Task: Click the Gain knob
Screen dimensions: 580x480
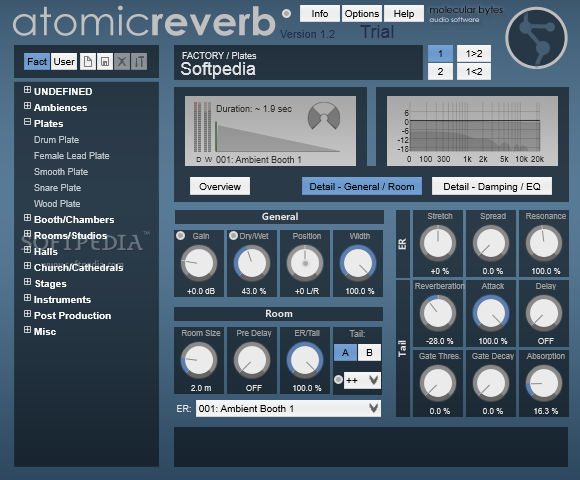Action: (199, 263)
